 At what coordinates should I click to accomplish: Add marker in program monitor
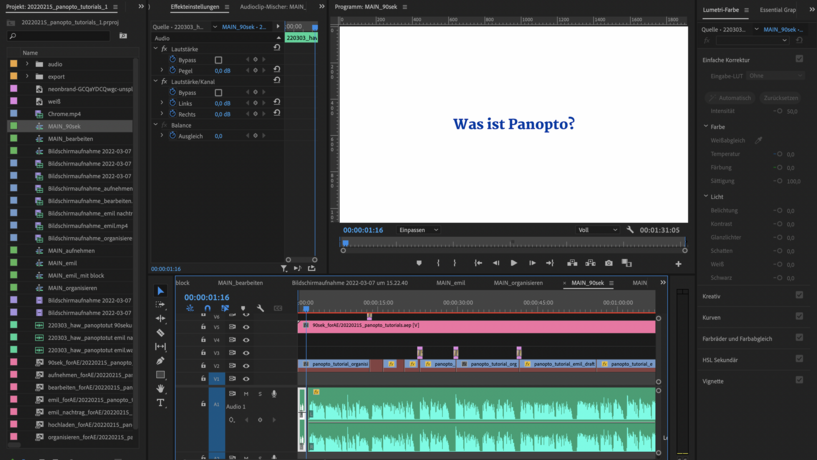pyautogui.click(x=419, y=263)
